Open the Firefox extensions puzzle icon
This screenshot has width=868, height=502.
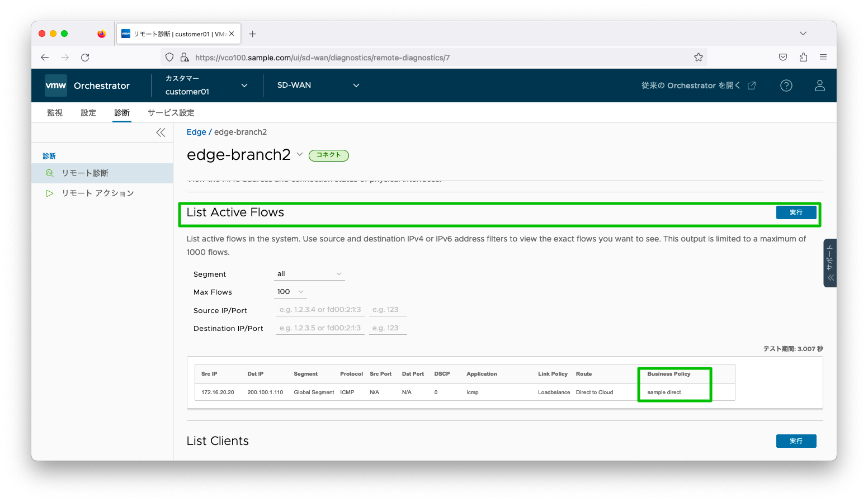803,57
